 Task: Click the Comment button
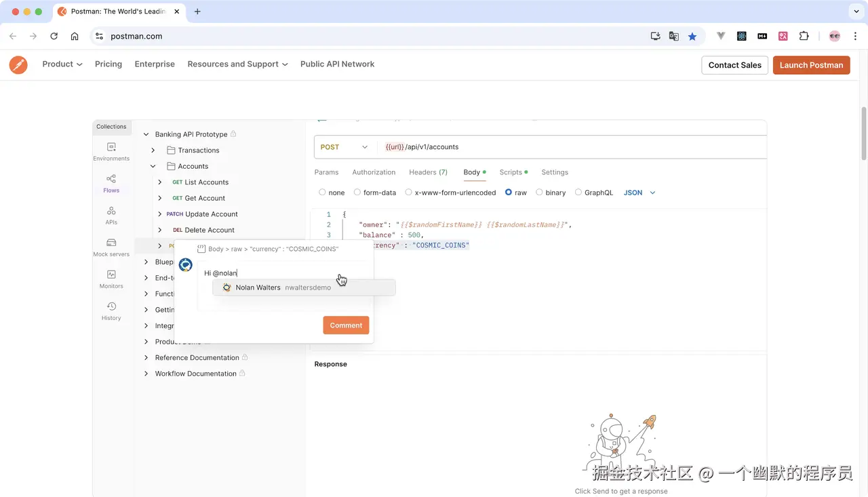346,325
